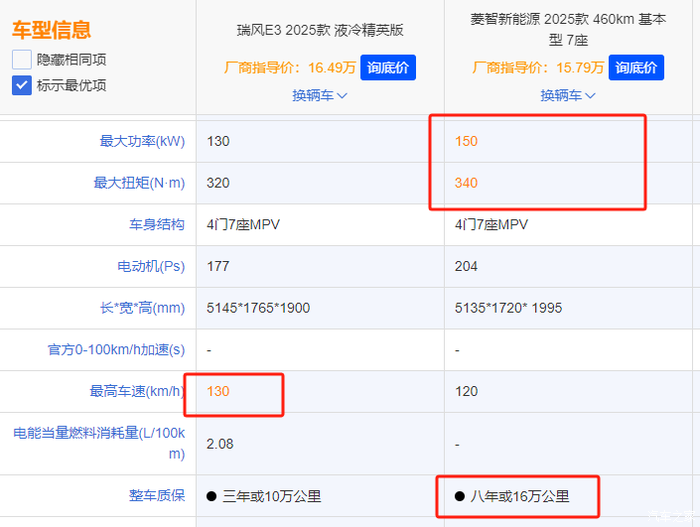The height and width of the screenshot is (527, 700).
Task: Click 询底价 button for 菱智新能源
Action: (x=636, y=67)
